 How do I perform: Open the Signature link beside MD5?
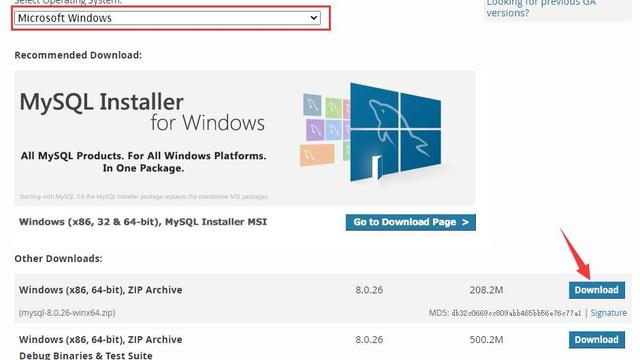(x=609, y=313)
